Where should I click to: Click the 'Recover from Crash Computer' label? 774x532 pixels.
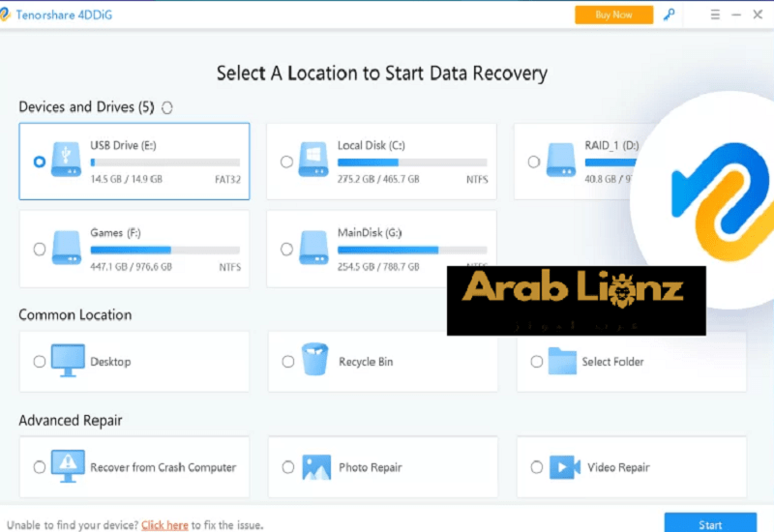(164, 467)
